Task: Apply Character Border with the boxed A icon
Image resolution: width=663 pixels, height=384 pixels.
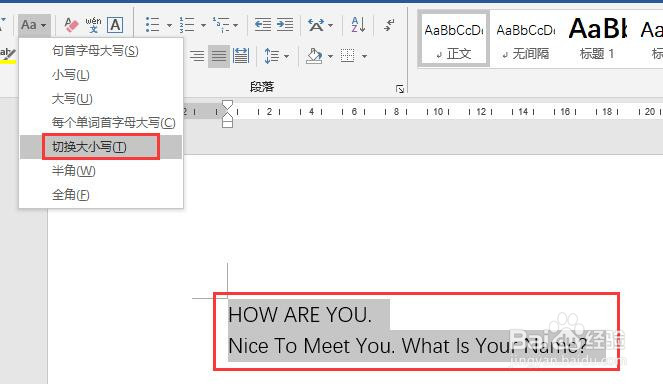Action: click(115, 25)
